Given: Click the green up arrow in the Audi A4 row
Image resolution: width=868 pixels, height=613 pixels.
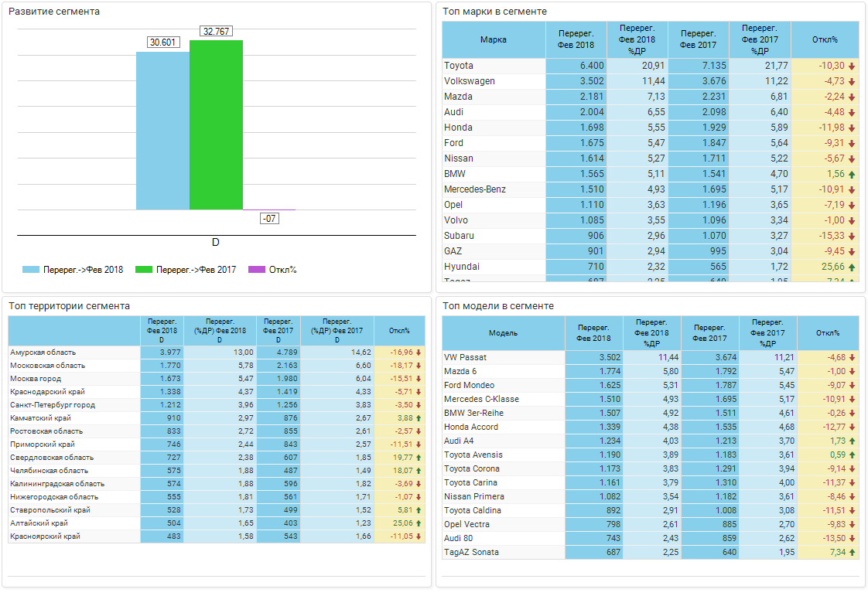Looking at the screenshot, I should pyautogui.click(x=852, y=441).
